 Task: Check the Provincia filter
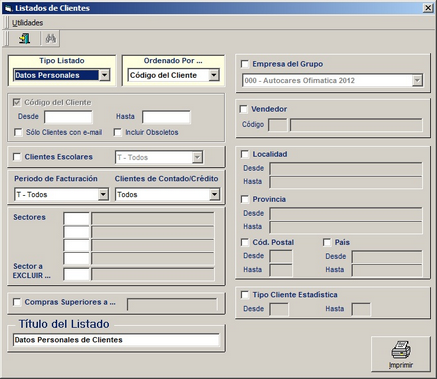tap(245, 199)
